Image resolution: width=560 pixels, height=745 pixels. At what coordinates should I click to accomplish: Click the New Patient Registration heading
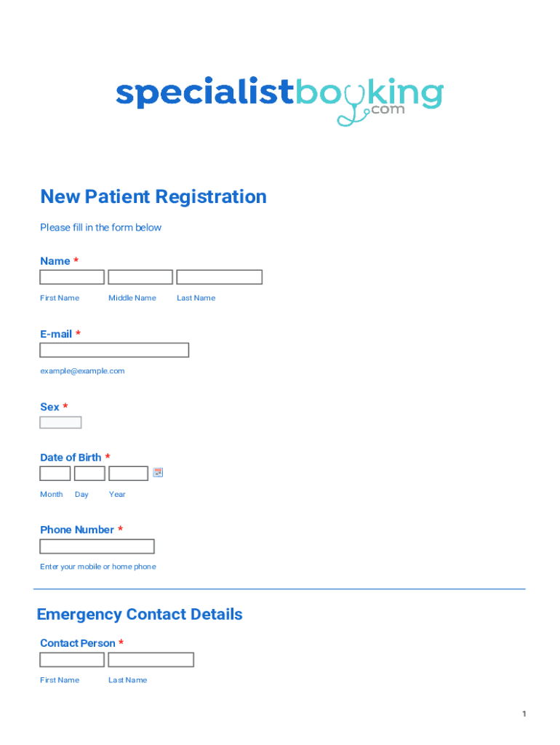[153, 196]
